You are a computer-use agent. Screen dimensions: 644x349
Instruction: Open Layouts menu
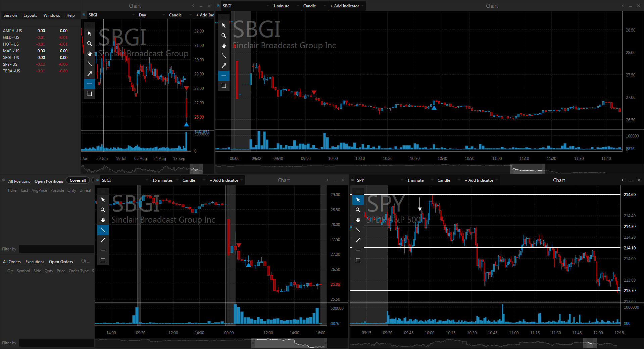pos(30,15)
